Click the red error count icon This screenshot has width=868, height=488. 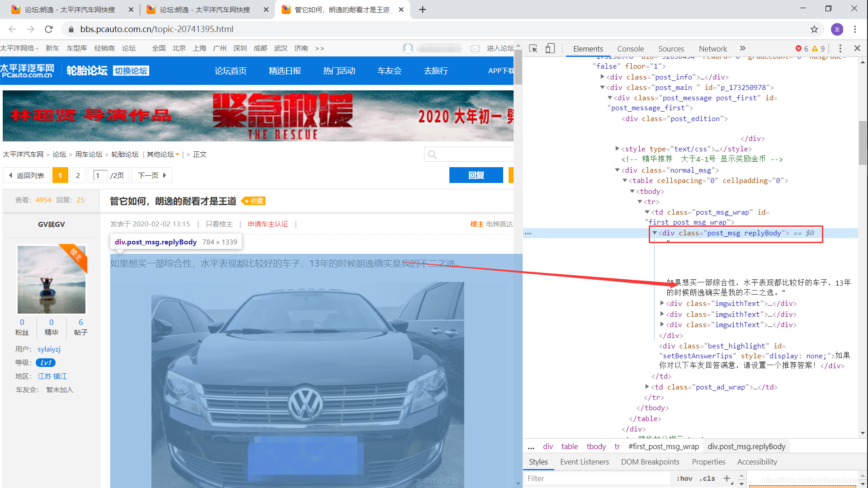coord(799,48)
